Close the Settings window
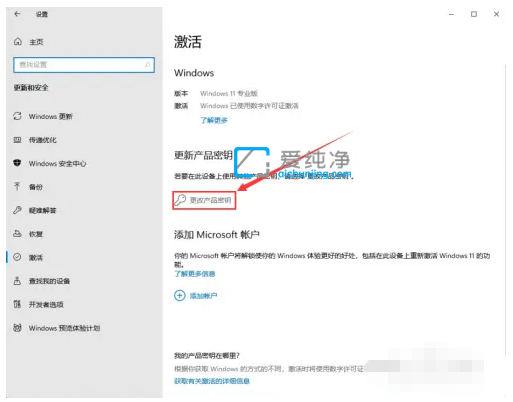Image resolution: width=513 pixels, height=402 pixels. point(496,14)
